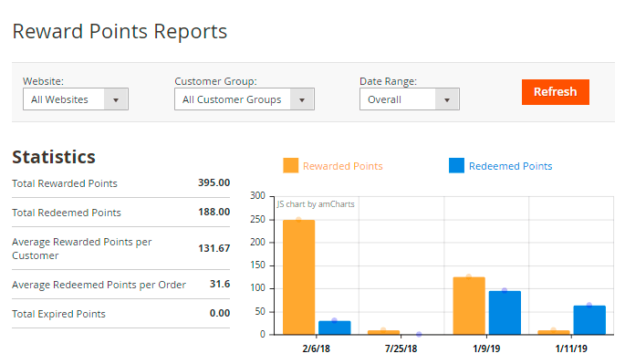Click the Date Range: field label

click(x=389, y=81)
